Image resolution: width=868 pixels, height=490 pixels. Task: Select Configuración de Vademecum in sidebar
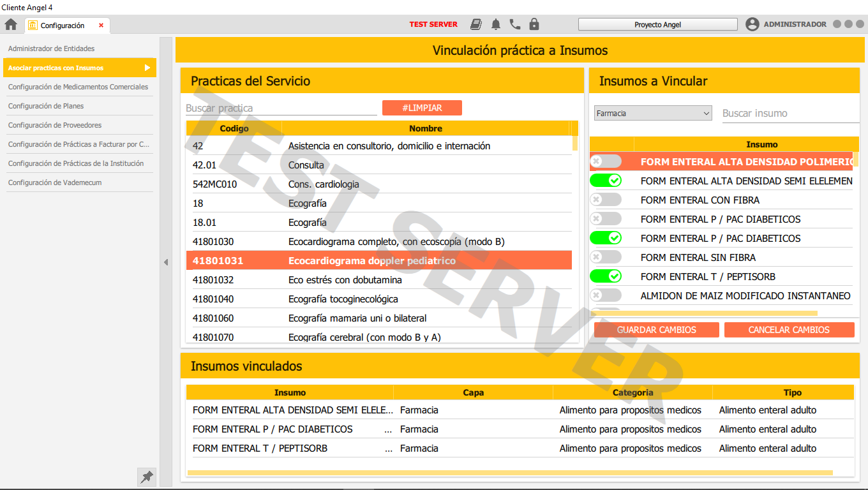coord(55,182)
